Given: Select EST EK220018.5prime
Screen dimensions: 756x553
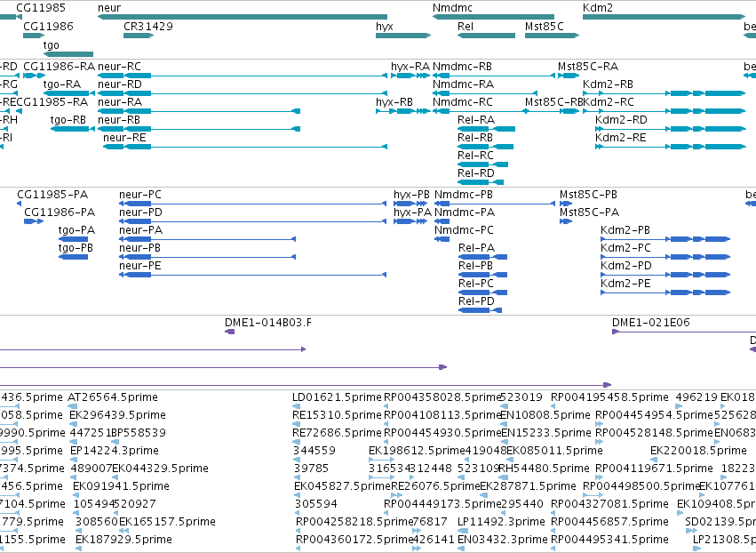Looking at the screenshot, I should coord(698,451).
